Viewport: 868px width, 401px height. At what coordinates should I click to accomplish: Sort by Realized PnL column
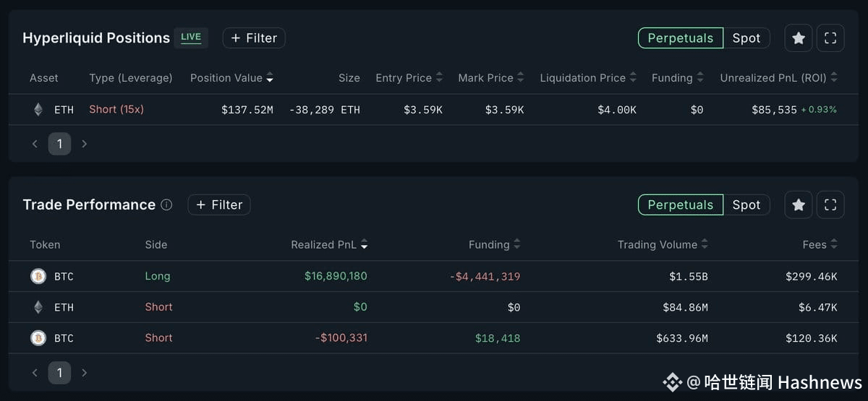click(x=329, y=245)
